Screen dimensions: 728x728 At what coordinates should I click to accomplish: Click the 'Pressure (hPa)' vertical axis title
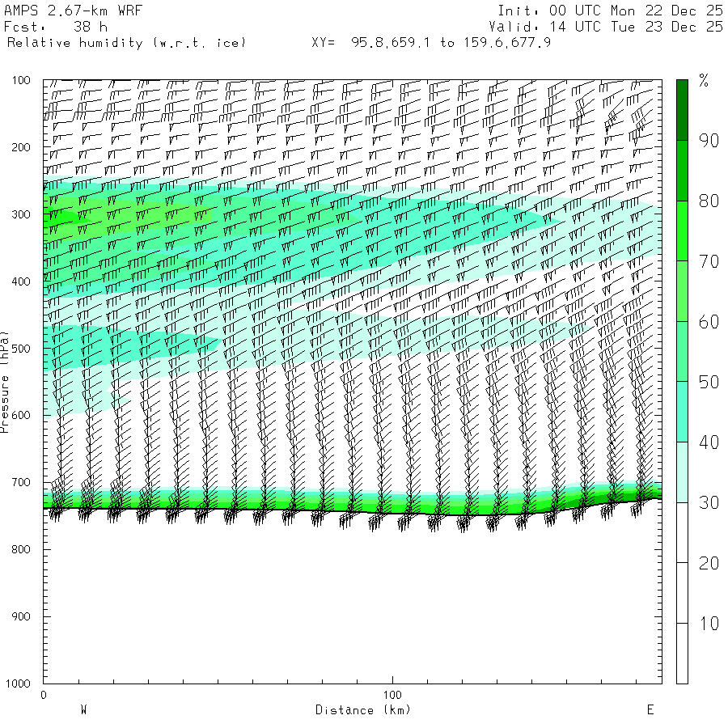pos(4,382)
